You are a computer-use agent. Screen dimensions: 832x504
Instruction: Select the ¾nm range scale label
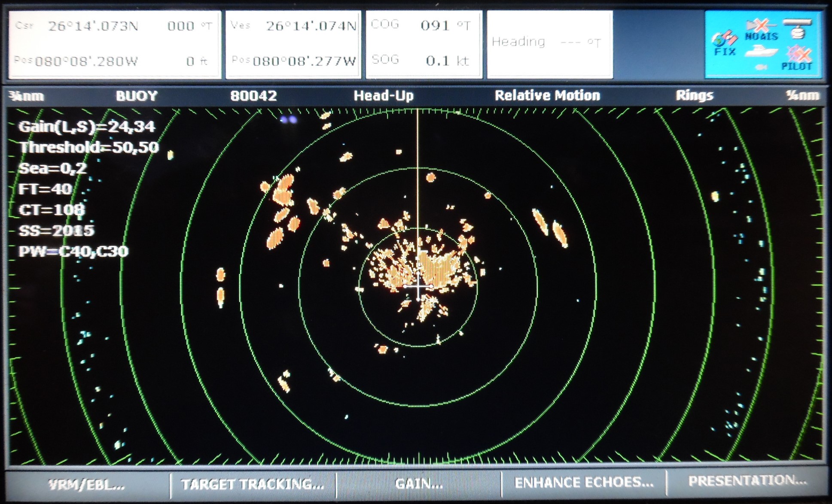[27, 95]
